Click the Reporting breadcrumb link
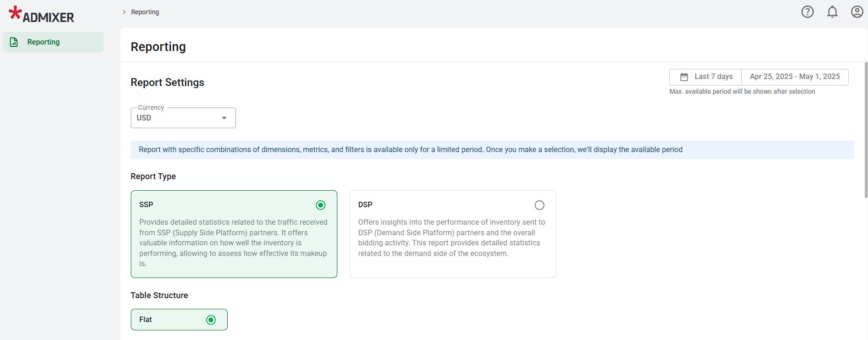 pos(145,12)
